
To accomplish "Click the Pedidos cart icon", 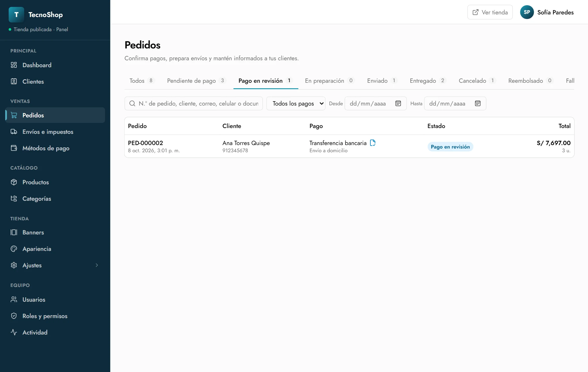I will click(14, 115).
